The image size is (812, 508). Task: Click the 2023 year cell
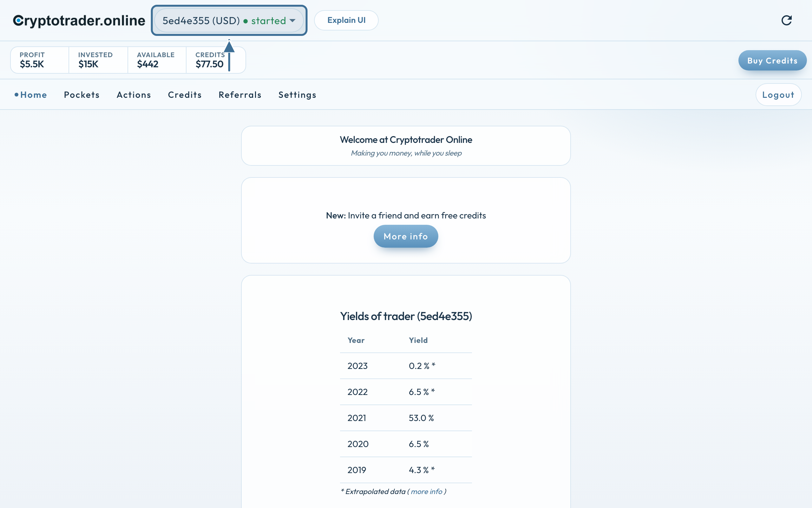tap(357, 366)
